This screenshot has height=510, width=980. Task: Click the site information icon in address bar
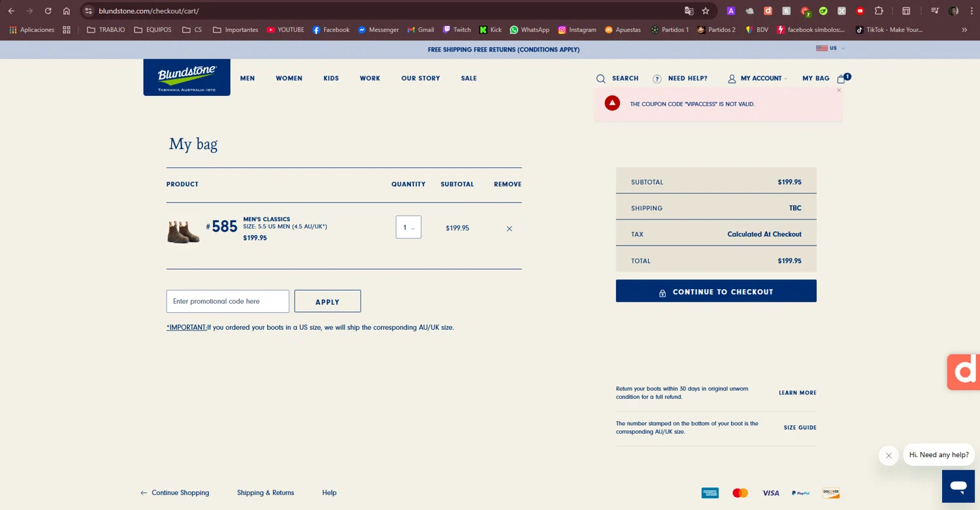(89, 10)
